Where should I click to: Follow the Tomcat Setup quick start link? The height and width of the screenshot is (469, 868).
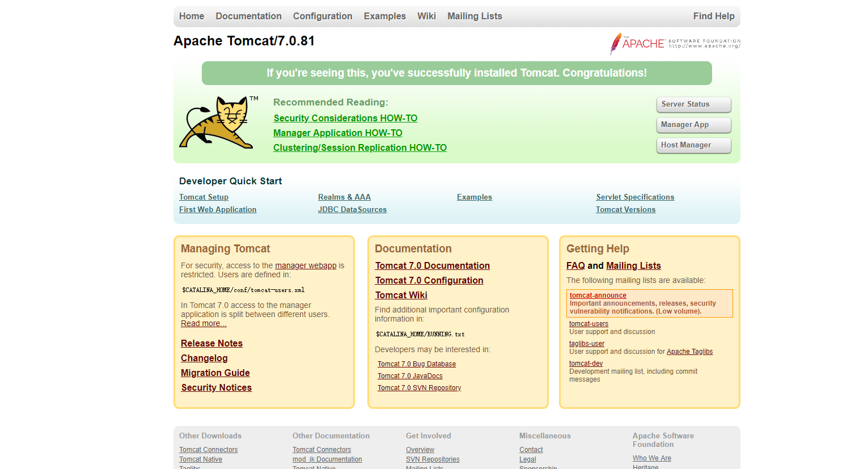coord(204,197)
